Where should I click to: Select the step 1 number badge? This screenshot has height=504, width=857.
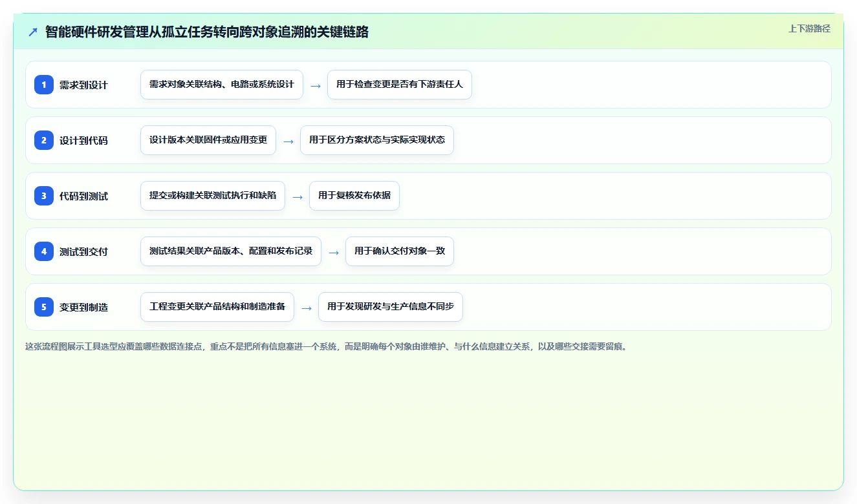pyautogui.click(x=44, y=85)
